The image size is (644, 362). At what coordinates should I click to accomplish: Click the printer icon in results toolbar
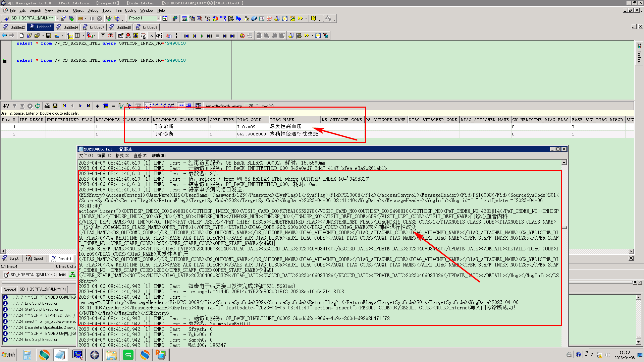47,106
